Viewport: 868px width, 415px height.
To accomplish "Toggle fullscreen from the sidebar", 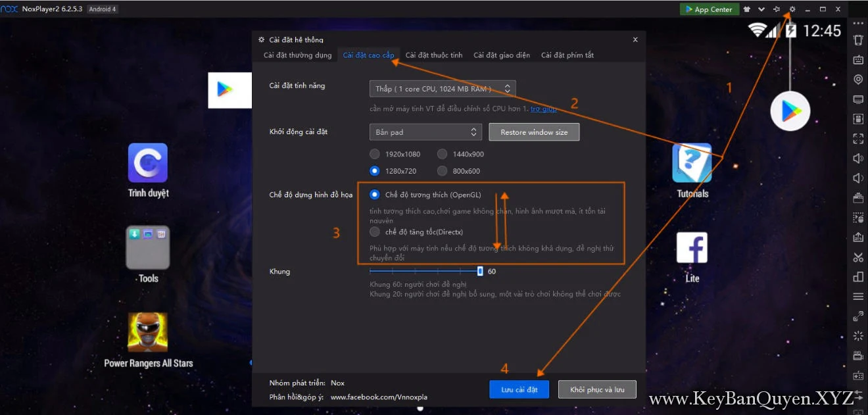I will (858, 139).
